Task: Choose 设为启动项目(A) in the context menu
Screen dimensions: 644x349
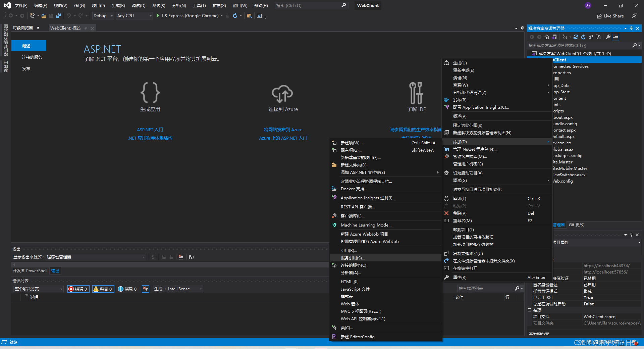Action: (497, 173)
